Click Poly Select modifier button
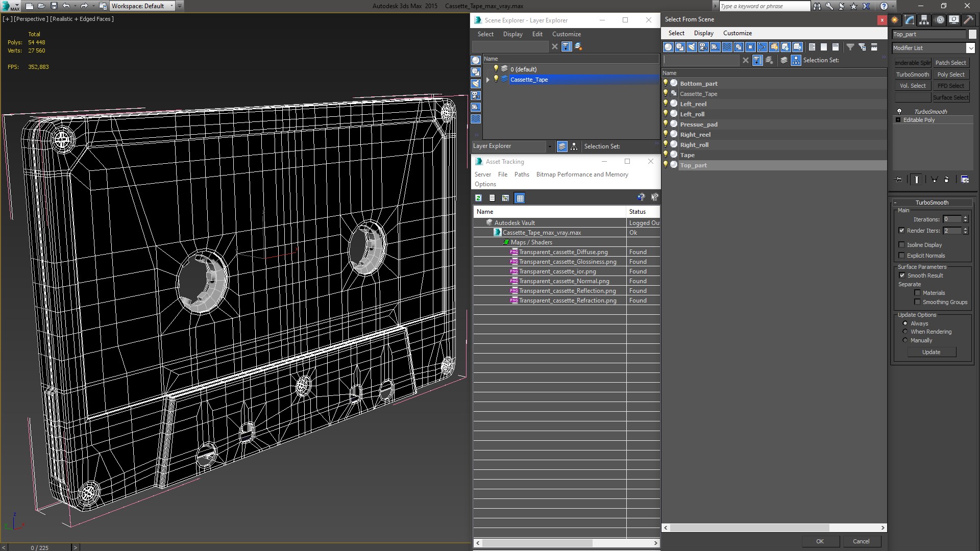Image resolution: width=980 pixels, height=551 pixels. 951,74
